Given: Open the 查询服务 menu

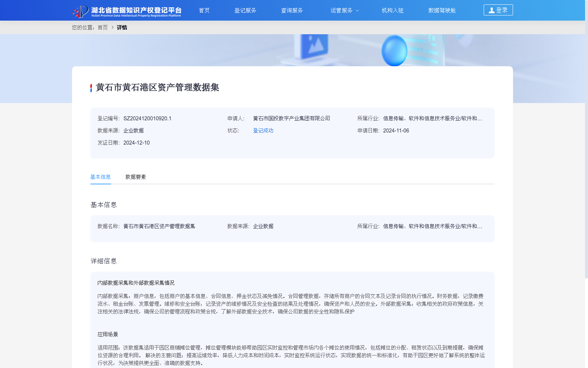Looking at the screenshot, I should pyautogui.click(x=292, y=10).
